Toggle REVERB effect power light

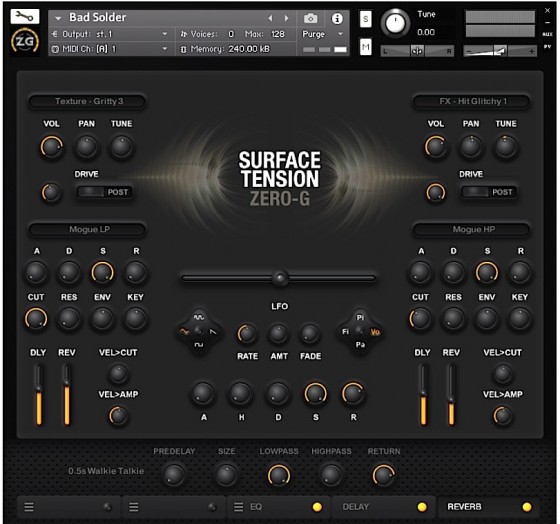pos(526,507)
